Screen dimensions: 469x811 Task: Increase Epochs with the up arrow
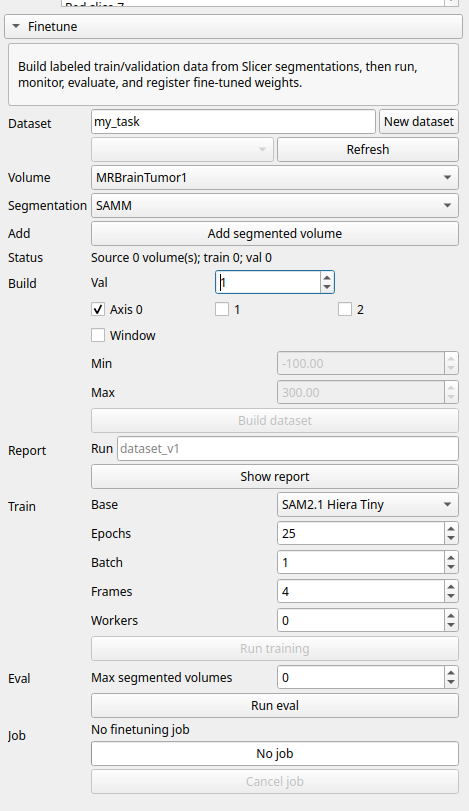451,528
